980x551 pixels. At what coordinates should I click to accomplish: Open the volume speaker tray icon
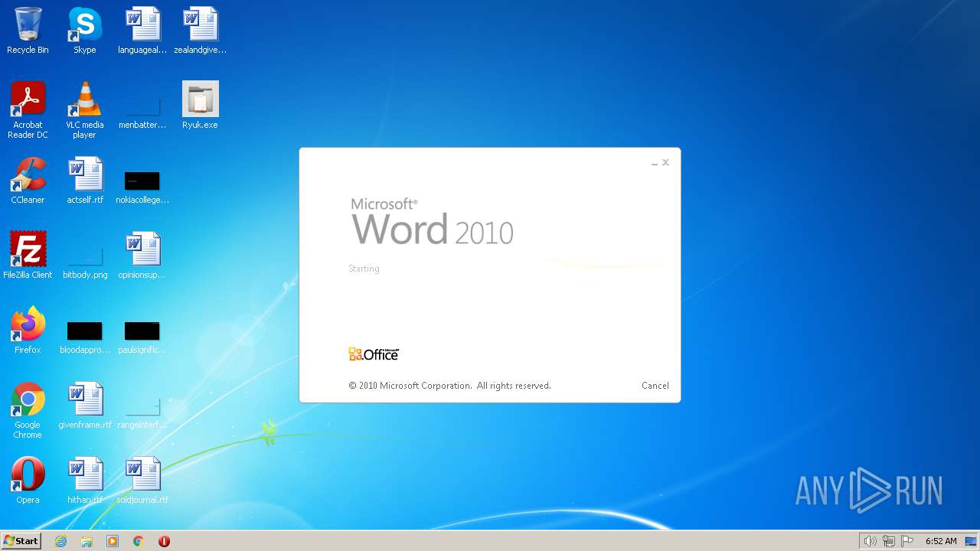[871, 541]
